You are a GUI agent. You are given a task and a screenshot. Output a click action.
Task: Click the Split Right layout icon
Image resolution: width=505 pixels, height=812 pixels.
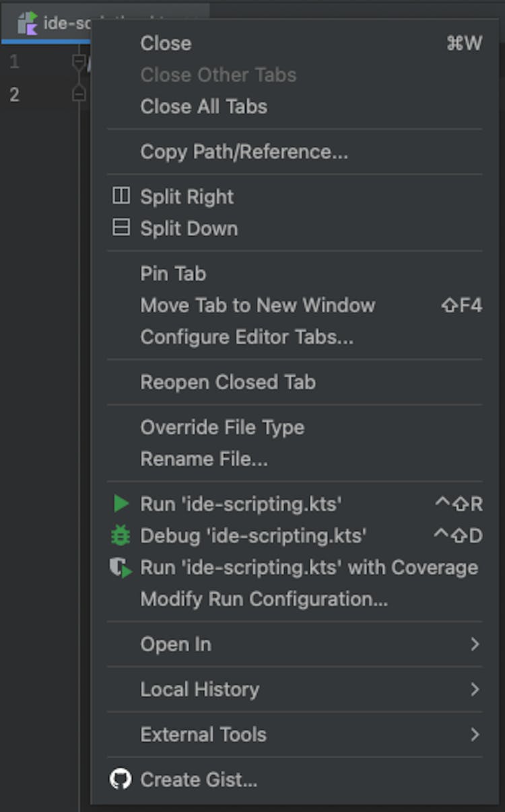pyautogui.click(x=121, y=196)
